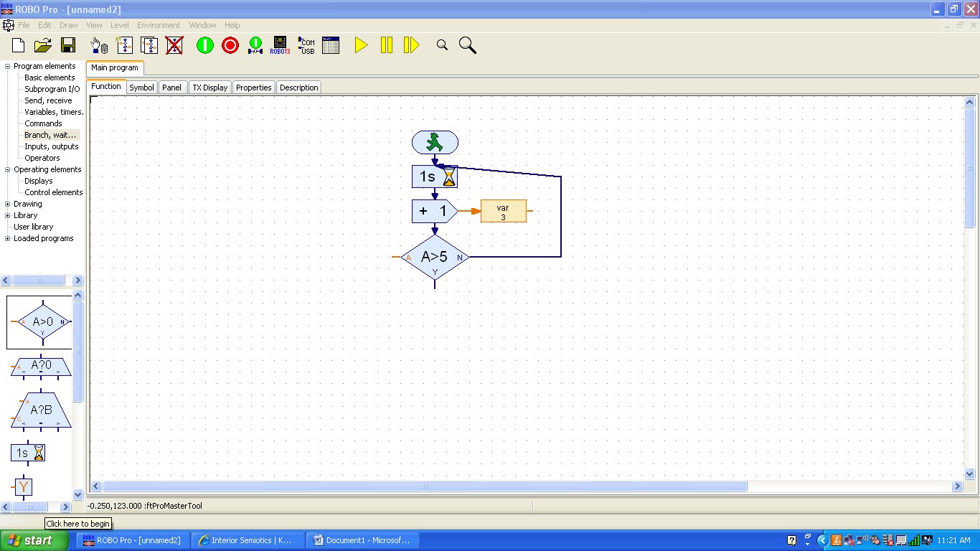Screen dimensions: 980x551
Task: Continue program with yellow play arrow
Action: pyautogui.click(x=361, y=45)
